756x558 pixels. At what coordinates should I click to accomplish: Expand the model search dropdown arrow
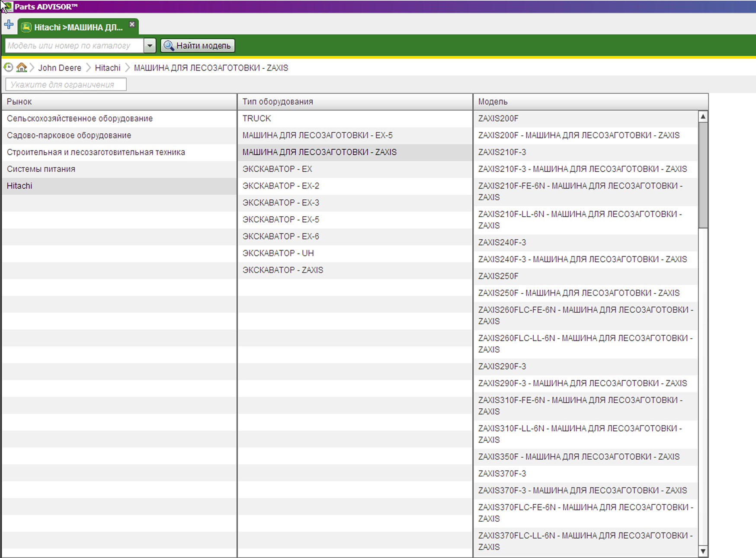[150, 45]
